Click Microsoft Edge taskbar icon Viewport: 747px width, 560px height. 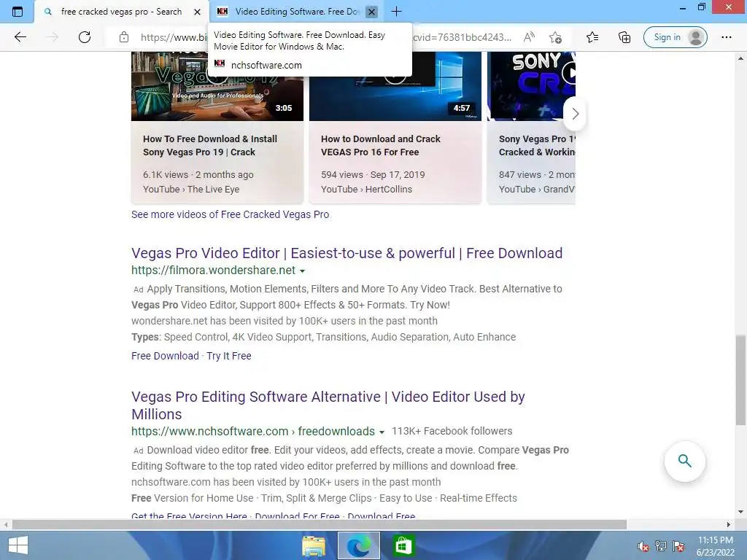click(359, 545)
